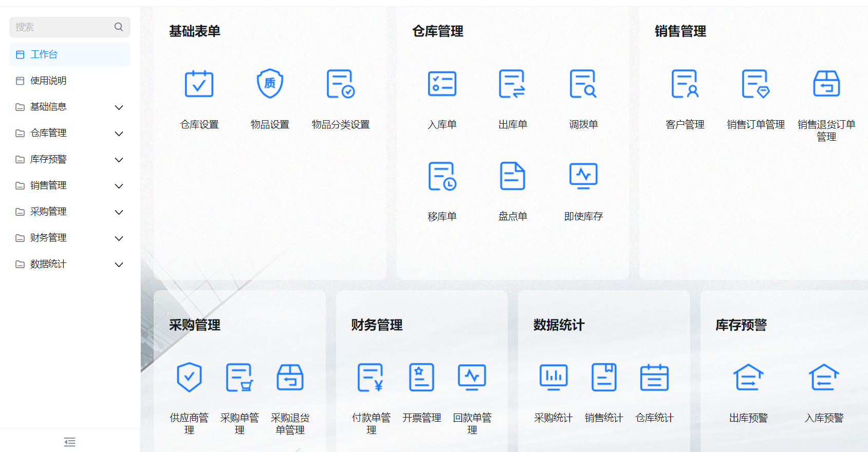868x452 pixels.
Task: Open the 客户管理 icon
Action: (685, 84)
